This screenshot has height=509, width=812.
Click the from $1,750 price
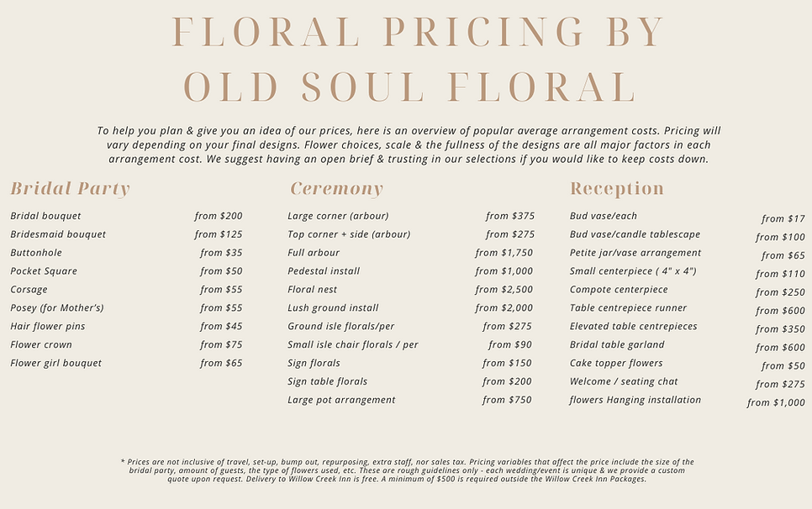504,253
